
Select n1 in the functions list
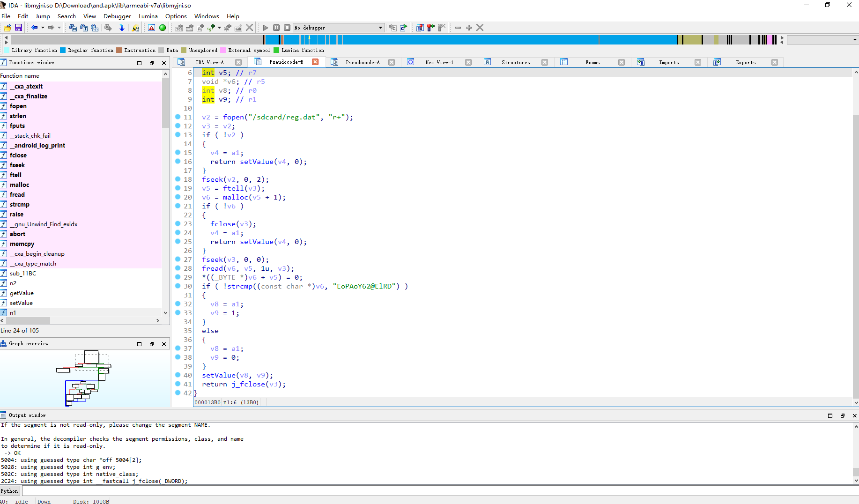(13, 313)
